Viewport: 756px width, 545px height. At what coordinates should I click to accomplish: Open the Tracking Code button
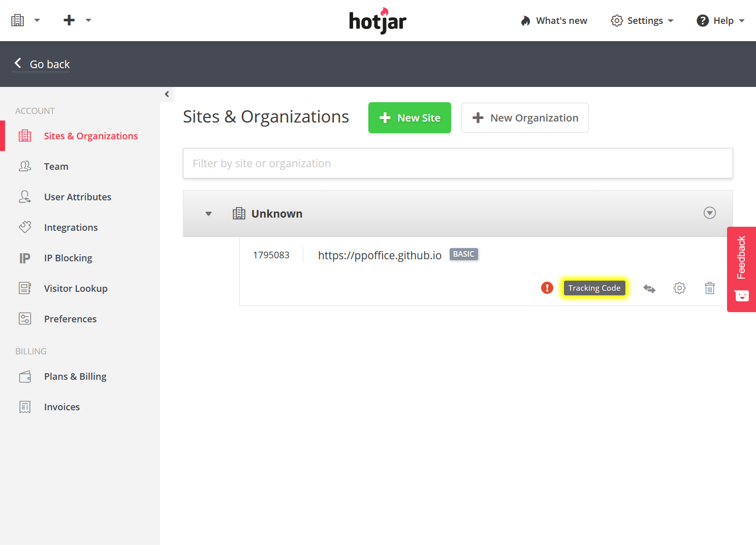[594, 288]
